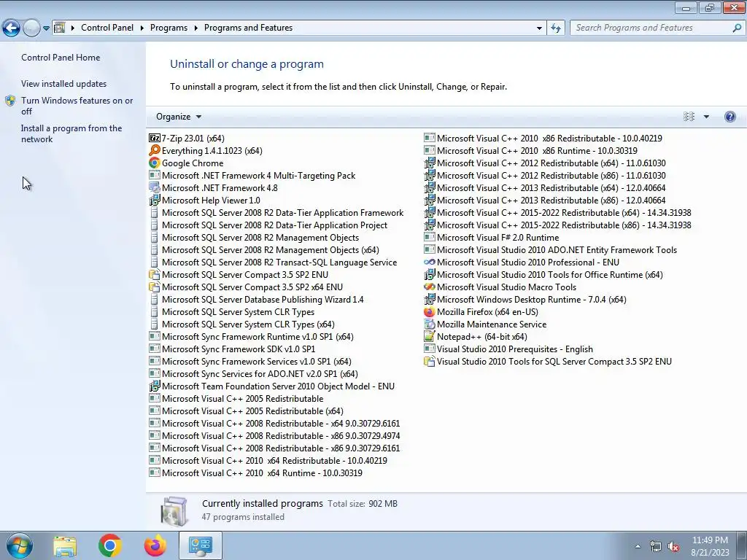The width and height of the screenshot is (747, 560).
Task: Open the Help question mark icon
Action: tap(729, 117)
